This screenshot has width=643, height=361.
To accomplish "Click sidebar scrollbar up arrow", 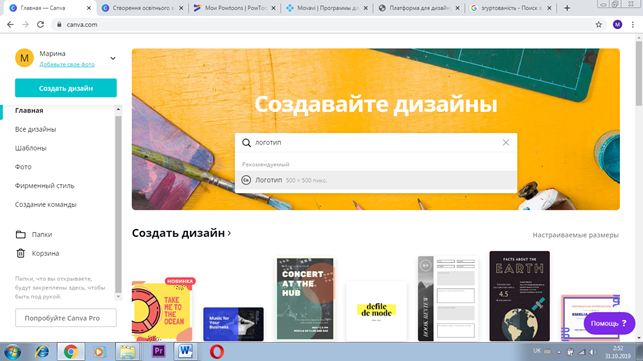I will click(118, 110).
